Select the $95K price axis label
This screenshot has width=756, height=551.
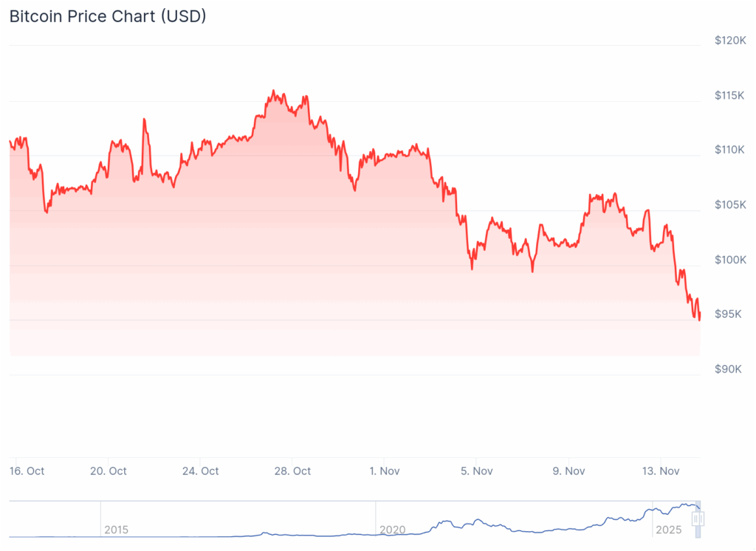732,314
